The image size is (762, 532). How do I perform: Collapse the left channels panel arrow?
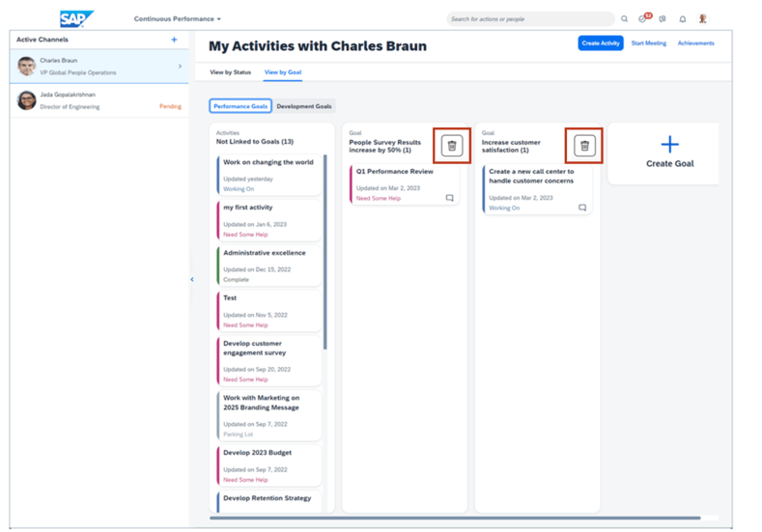[x=191, y=280]
